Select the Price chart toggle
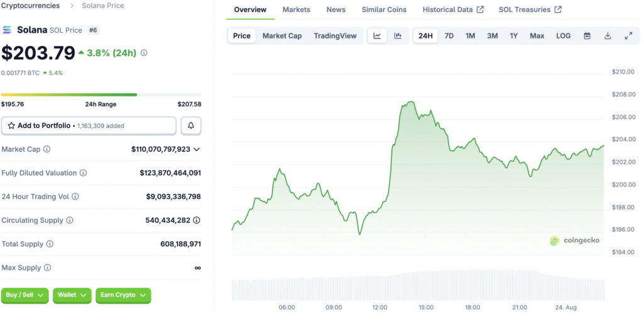Image resolution: width=644 pixels, height=313 pixels. 242,36
